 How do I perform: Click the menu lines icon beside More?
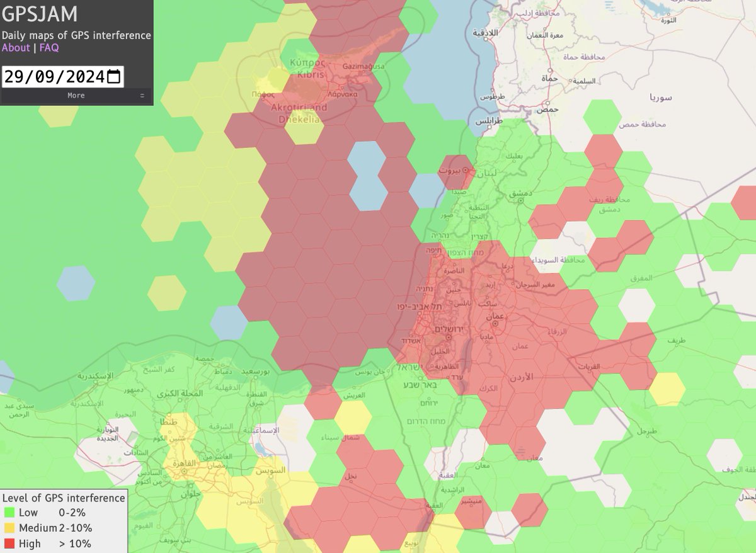(142, 96)
